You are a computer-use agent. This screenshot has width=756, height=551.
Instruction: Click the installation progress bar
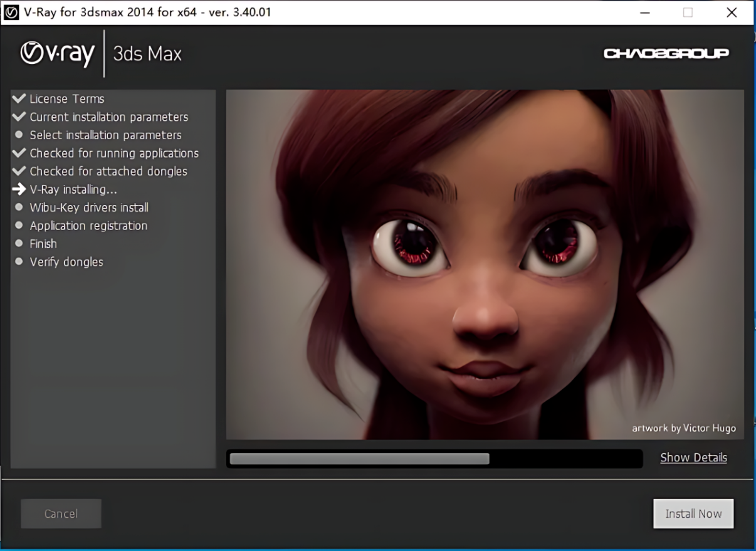click(434, 458)
